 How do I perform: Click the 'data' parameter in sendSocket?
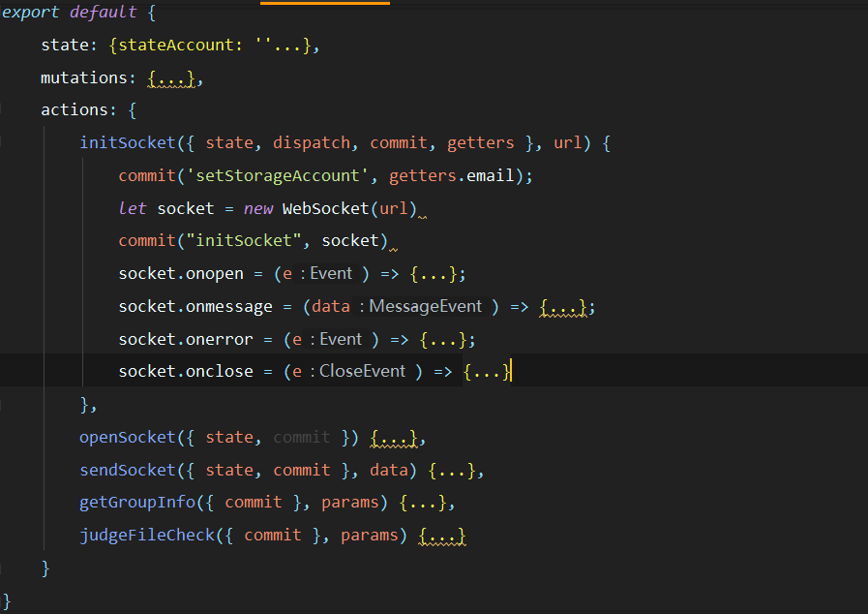[x=389, y=470]
